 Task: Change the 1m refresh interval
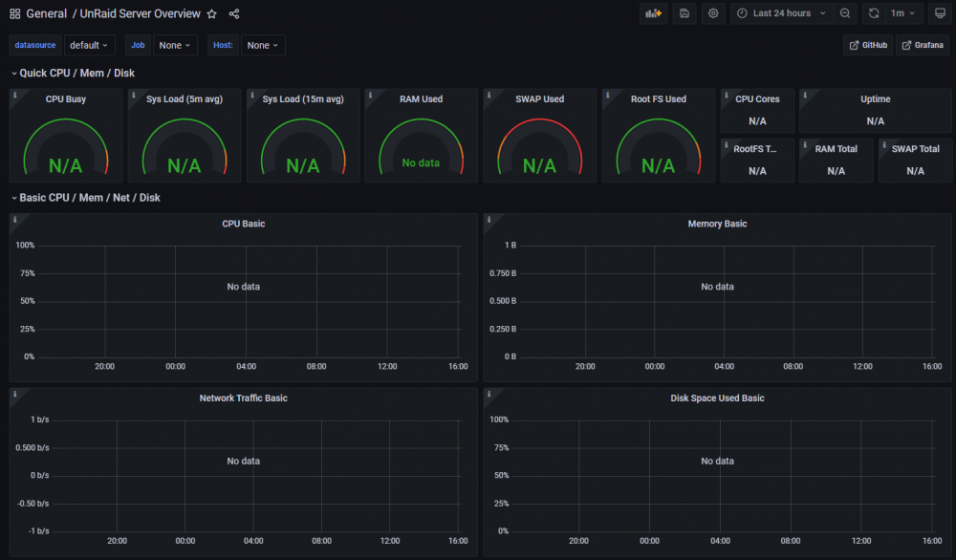pyautogui.click(x=903, y=13)
